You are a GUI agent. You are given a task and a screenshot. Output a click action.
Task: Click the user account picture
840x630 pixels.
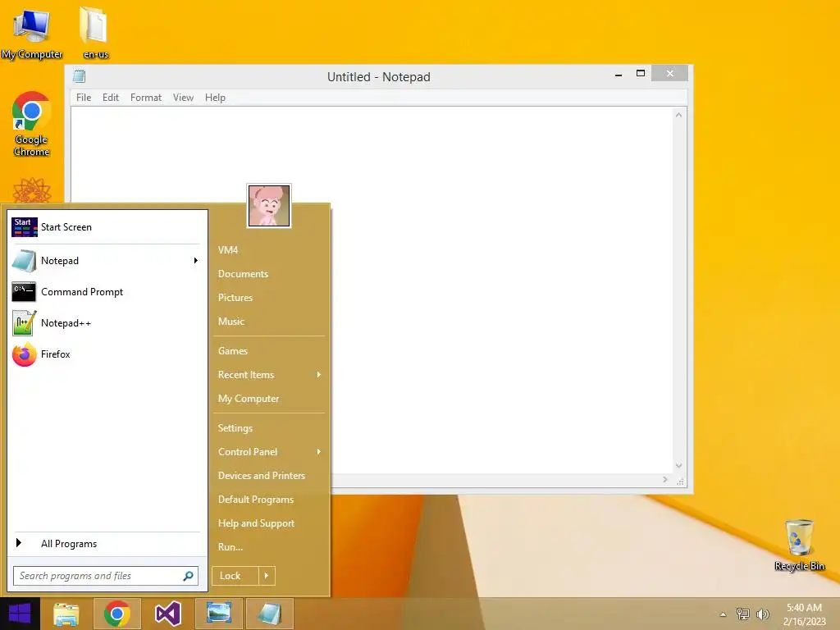click(x=269, y=206)
